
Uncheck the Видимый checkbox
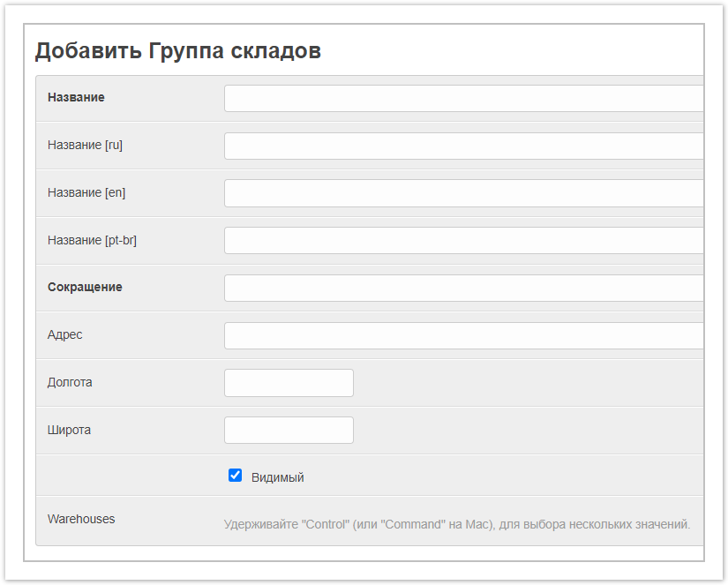tap(236, 476)
